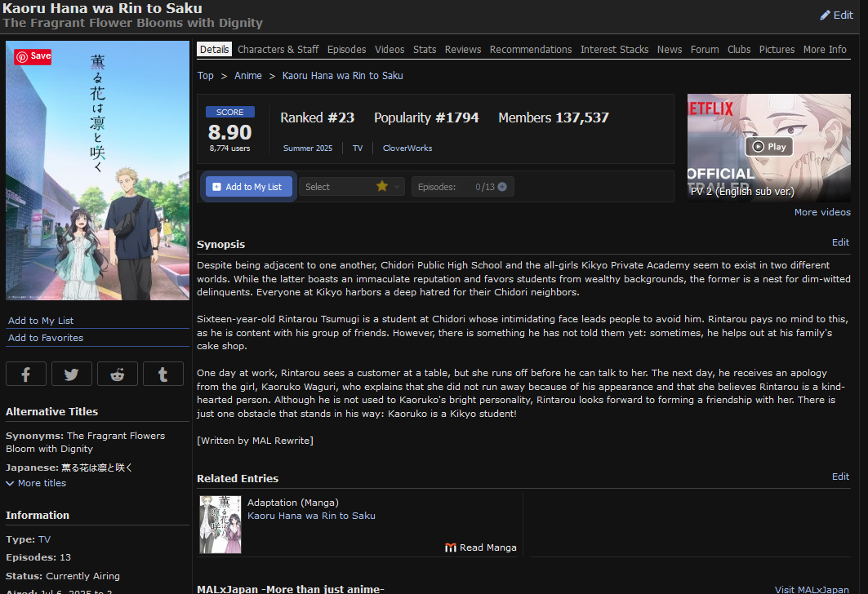Go to the News tab
Viewport: 868px width, 594px height.
point(670,49)
